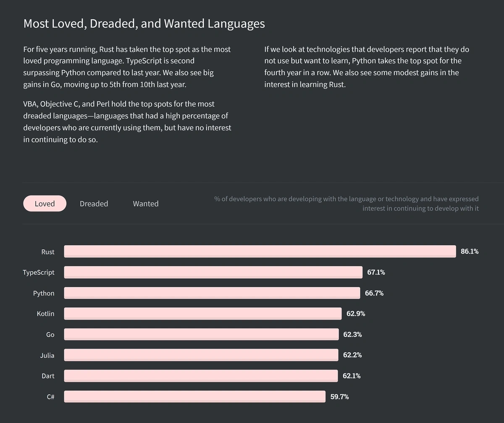Open the Wanted tab

coord(146,204)
